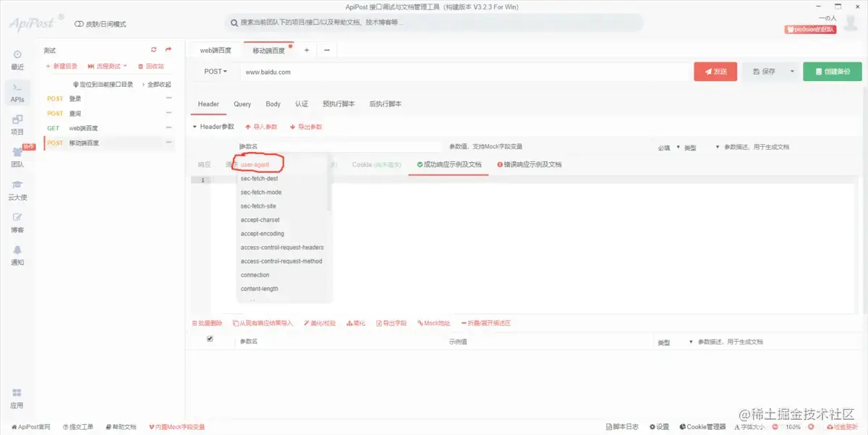Select the 认证 tab
868x435 pixels.
[x=302, y=104]
